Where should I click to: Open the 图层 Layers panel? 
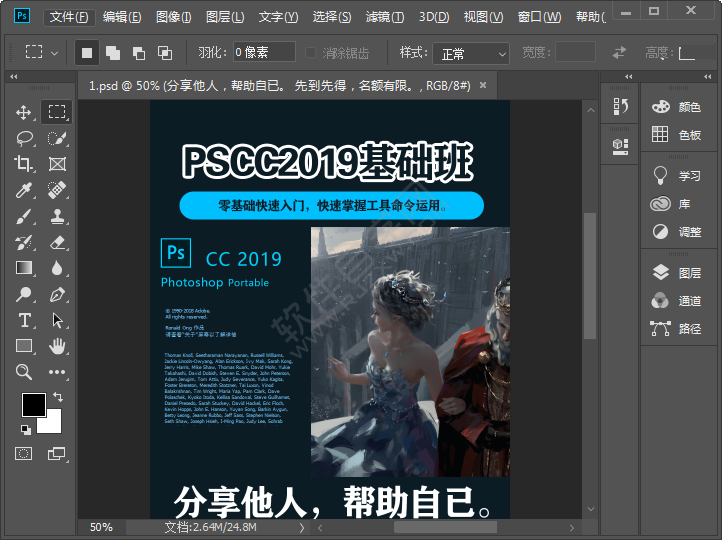coord(677,273)
